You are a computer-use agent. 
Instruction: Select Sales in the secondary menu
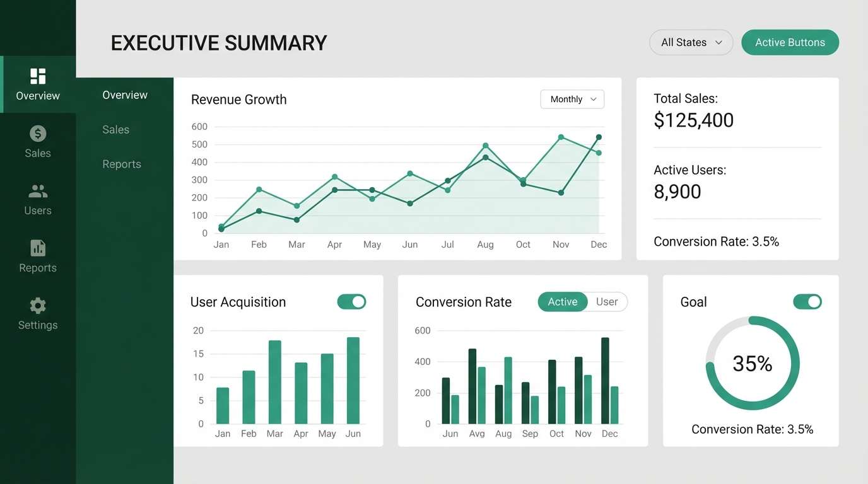coord(115,129)
